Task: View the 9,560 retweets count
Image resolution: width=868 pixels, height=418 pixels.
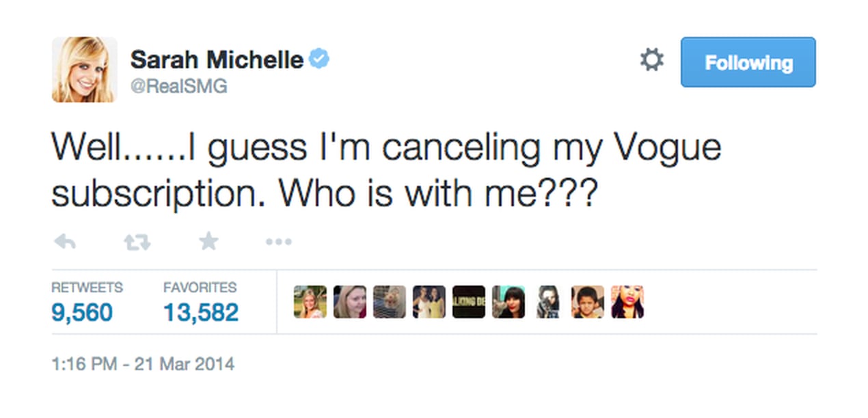Action: (82, 312)
